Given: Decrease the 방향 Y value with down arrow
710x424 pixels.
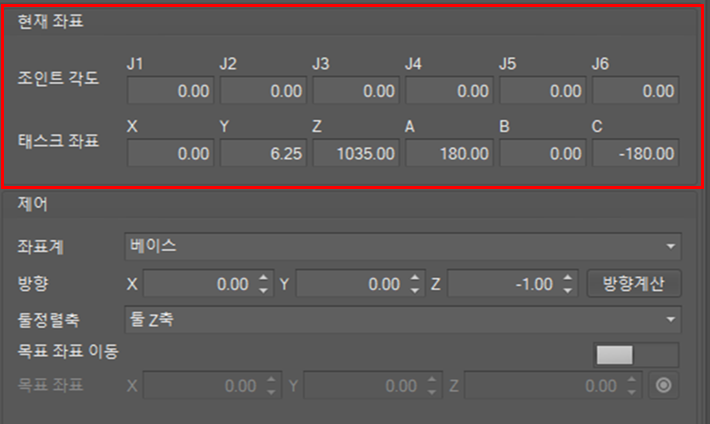Looking at the screenshot, I should [416, 290].
